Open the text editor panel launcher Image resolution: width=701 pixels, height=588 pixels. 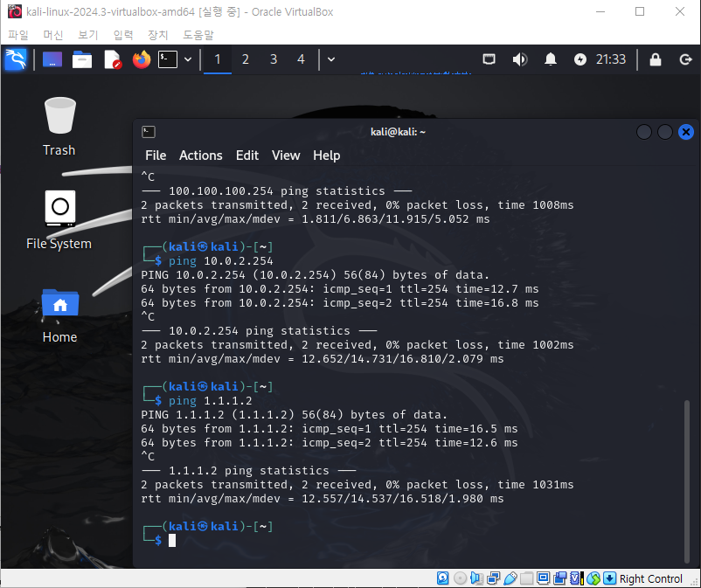pos(112,59)
